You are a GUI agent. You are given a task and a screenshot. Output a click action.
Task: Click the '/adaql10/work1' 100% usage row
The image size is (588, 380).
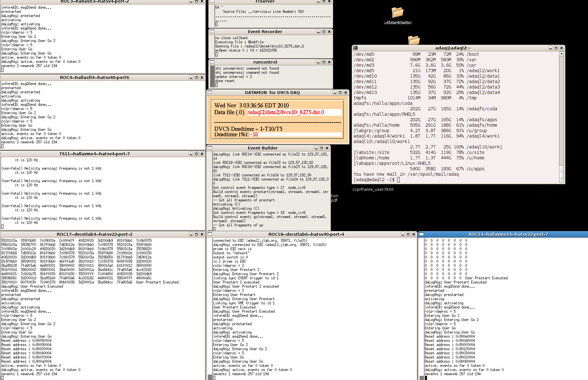point(456,147)
